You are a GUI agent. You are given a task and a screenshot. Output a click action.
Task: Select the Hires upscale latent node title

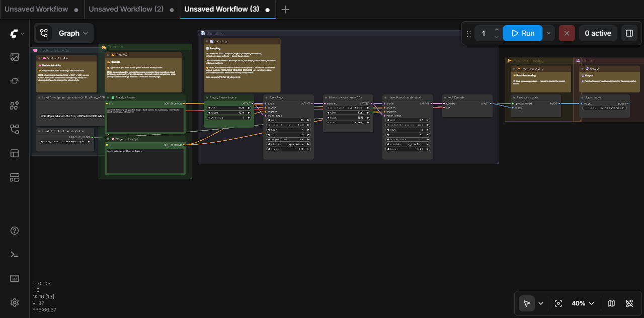click(345, 97)
